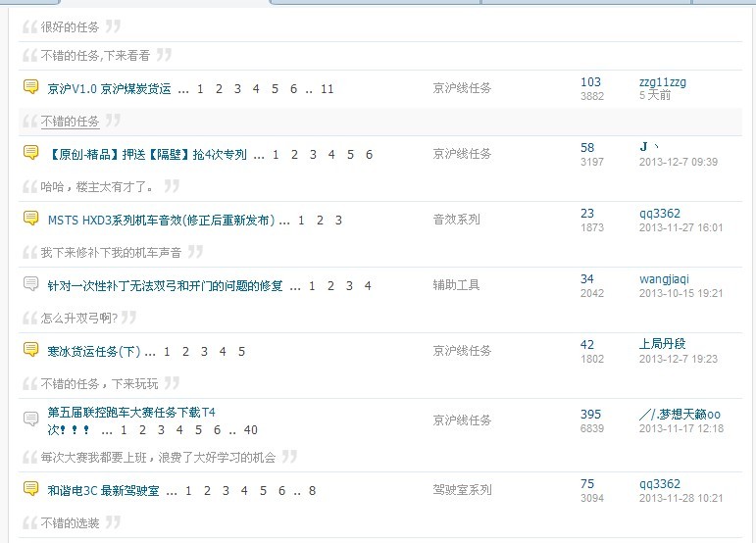Open the 京沪V1.0 京沪煤炭货运 thread
This screenshot has width=756, height=543.
pos(109,89)
